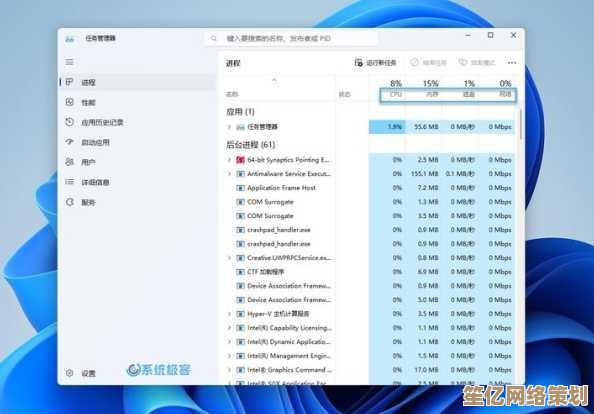Click the Antimalware Service Executable icon
The width and height of the screenshot is (594, 414).
(240, 174)
